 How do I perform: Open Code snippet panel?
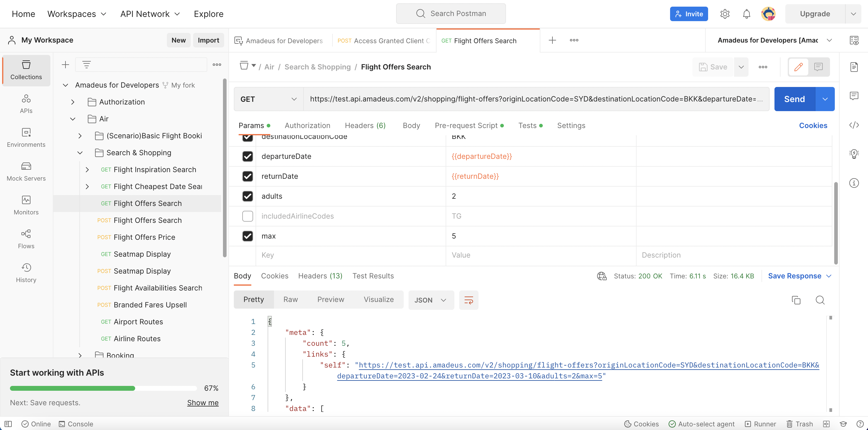(854, 125)
